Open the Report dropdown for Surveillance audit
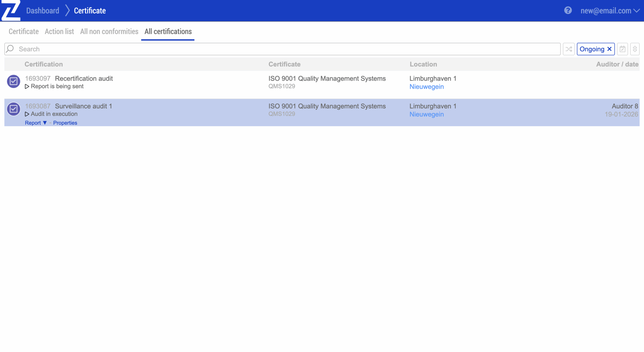644x352 pixels. (36, 123)
